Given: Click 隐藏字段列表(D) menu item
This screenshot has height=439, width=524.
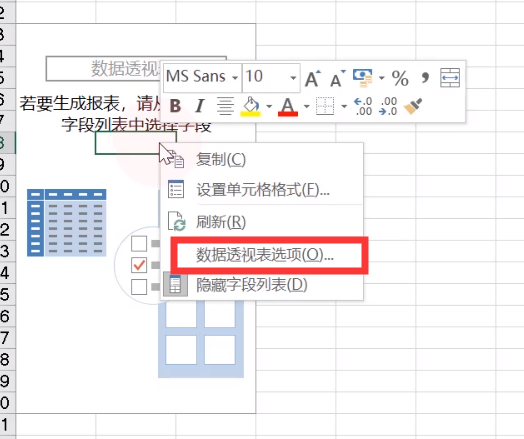Looking at the screenshot, I should coord(262,285).
